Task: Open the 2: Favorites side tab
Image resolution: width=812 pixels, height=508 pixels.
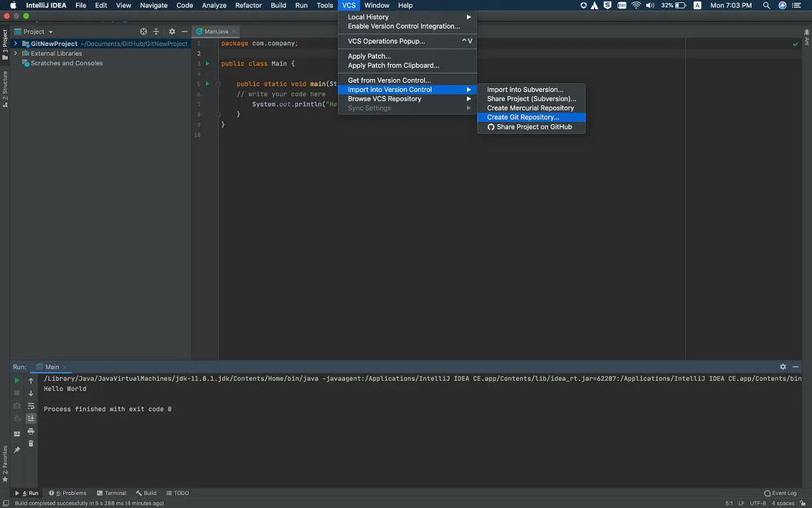Action: pos(5,464)
